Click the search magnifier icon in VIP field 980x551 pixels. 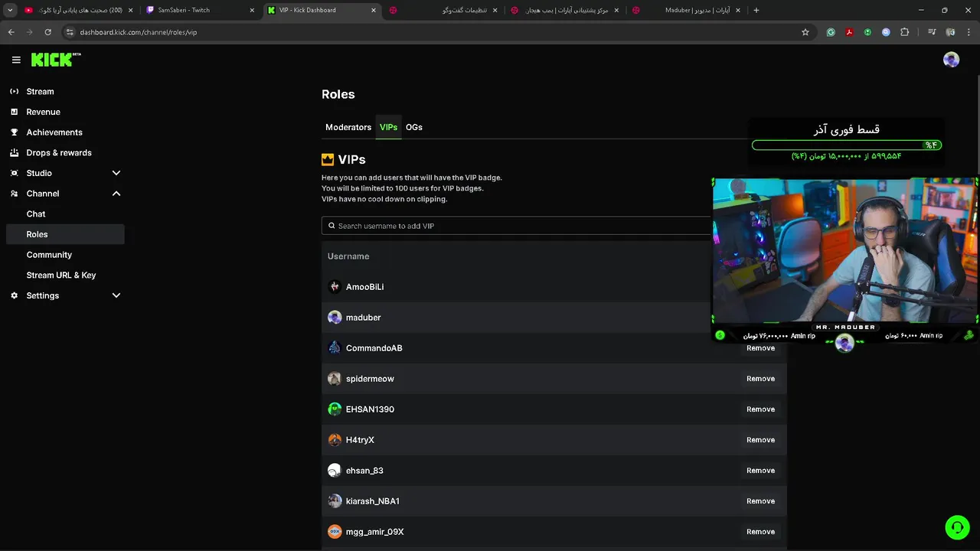point(332,226)
